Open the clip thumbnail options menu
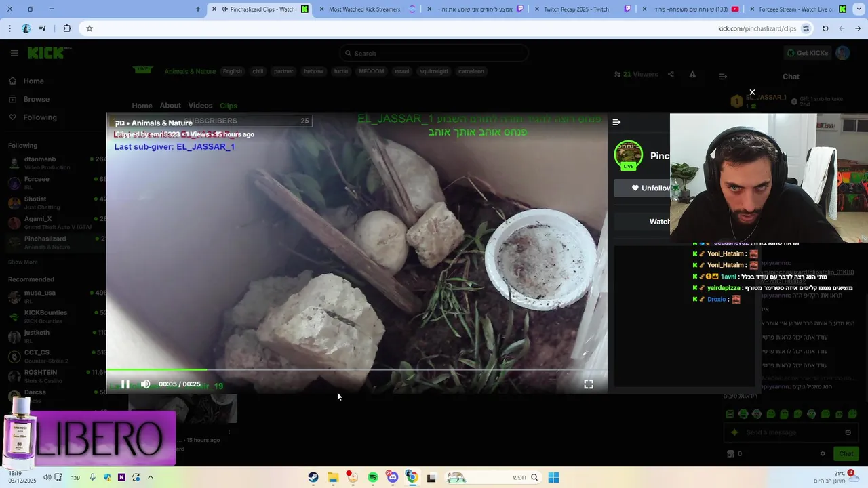This screenshot has height=488, width=868. coord(229,432)
